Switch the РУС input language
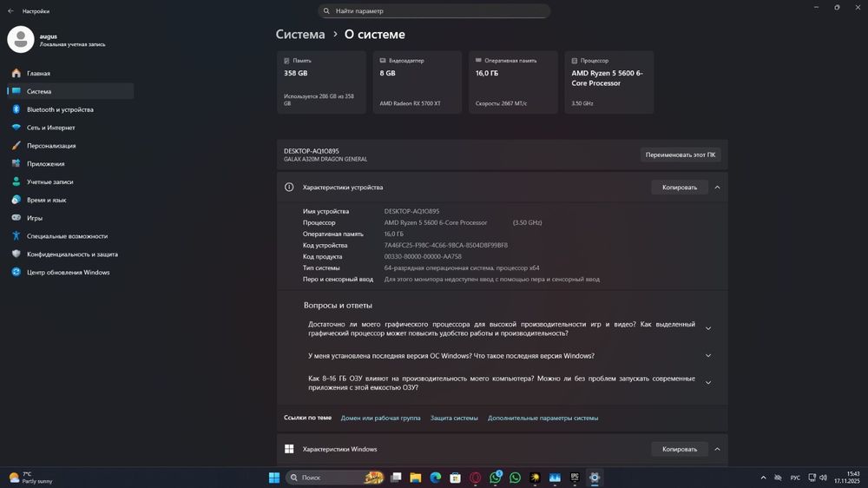This screenshot has width=868, height=488. point(795,478)
